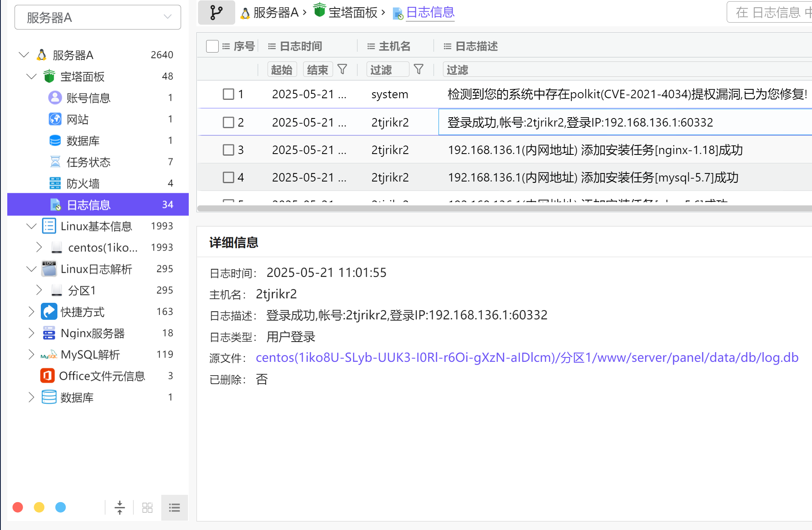The height and width of the screenshot is (530, 812).
Task: Click the 起始 date filter button
Action: tap(282, 70)
